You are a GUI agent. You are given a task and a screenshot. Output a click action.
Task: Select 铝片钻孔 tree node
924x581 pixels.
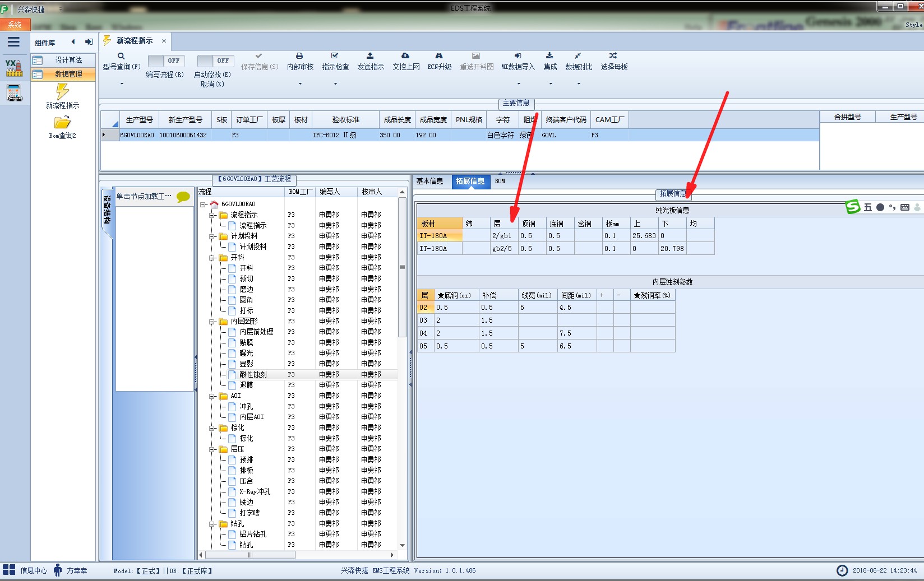253,534
